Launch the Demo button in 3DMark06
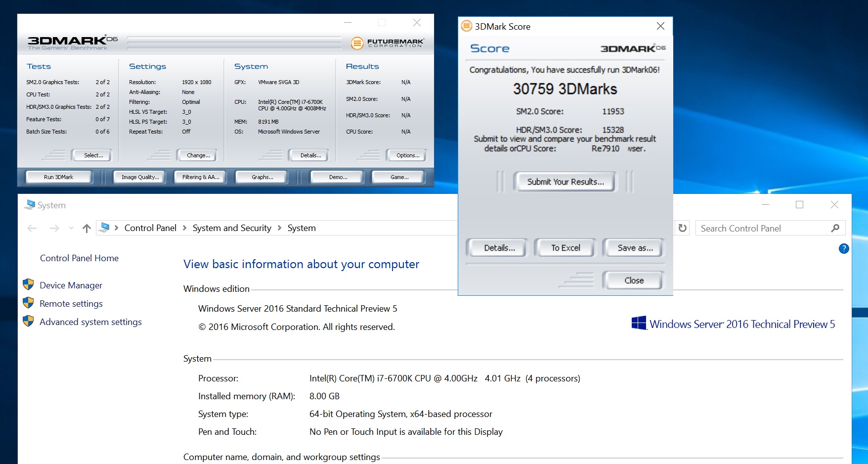868x464 pixels. [x=338, y=177]
